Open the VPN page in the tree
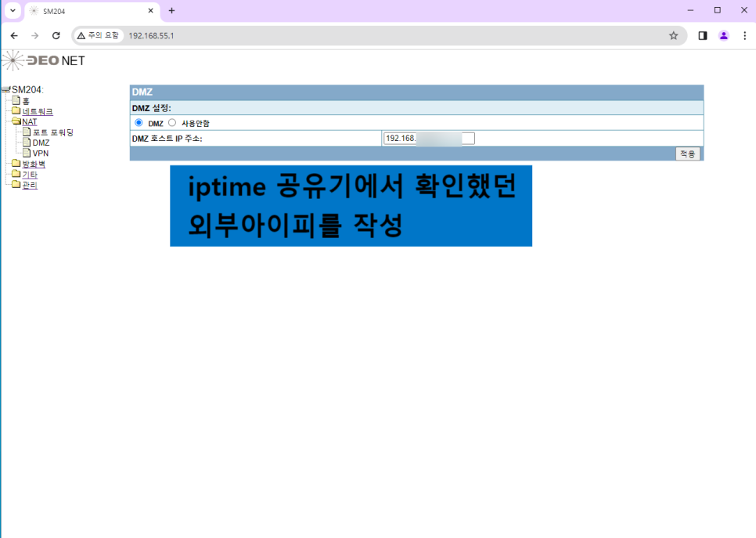This screenshot has height=538, width=756. [x=41, y=153]
